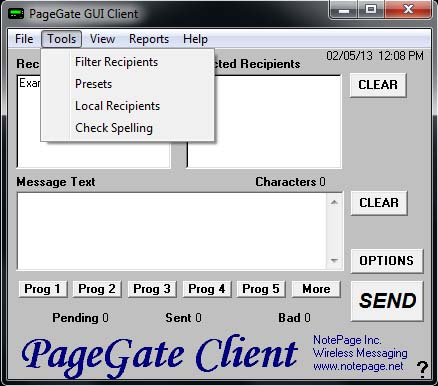438x386 pixels.
Task: Click message scrollbar up arrow
Action: click(x=334, y=202)
